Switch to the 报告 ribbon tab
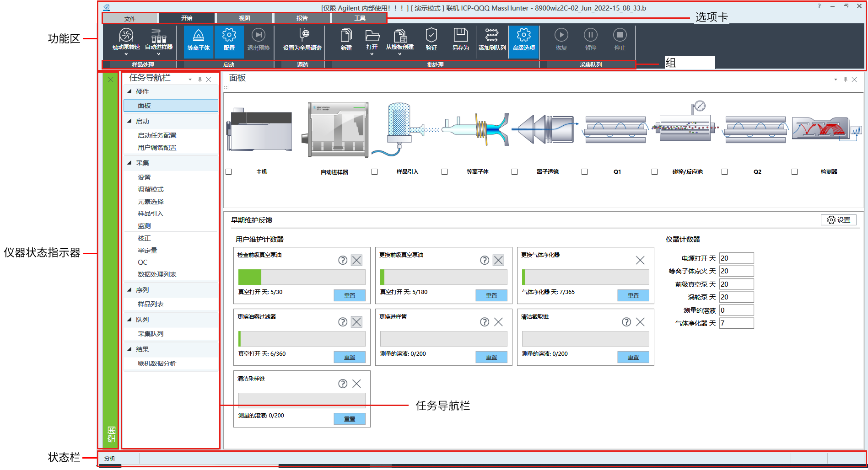Screen dimensions: 868x470 tap(302, 18)
